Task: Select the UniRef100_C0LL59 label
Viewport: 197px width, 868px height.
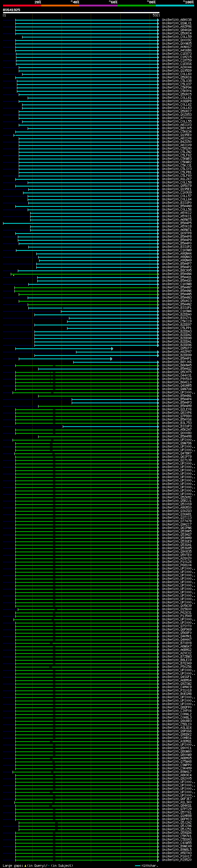Action: 177,37
